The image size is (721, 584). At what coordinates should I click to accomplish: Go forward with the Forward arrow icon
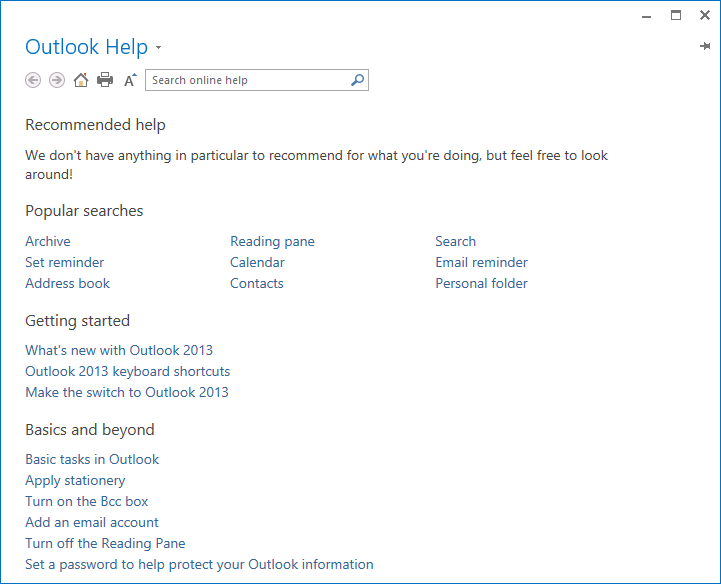tap(57, 80)
